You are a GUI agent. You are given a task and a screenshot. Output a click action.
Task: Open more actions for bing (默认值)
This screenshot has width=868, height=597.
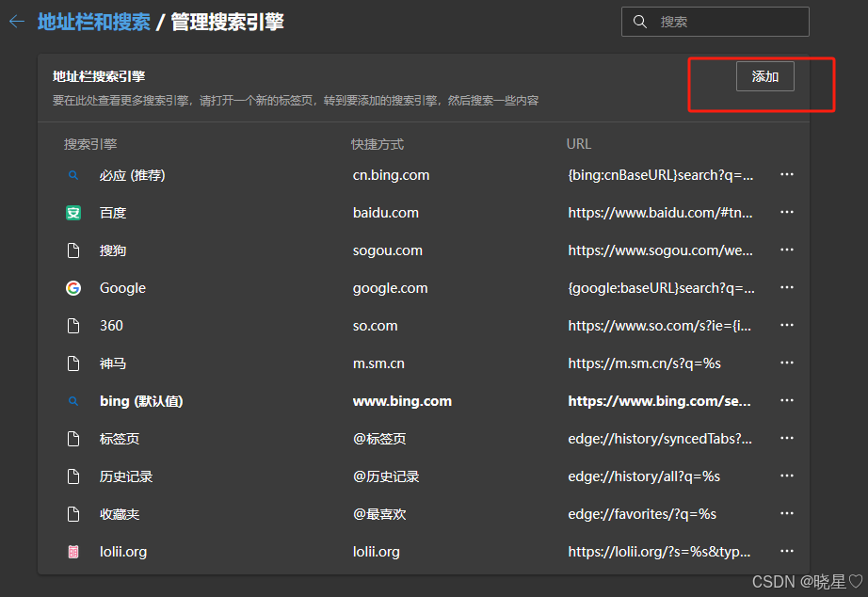pyautogui.click(x=787, y=400)
